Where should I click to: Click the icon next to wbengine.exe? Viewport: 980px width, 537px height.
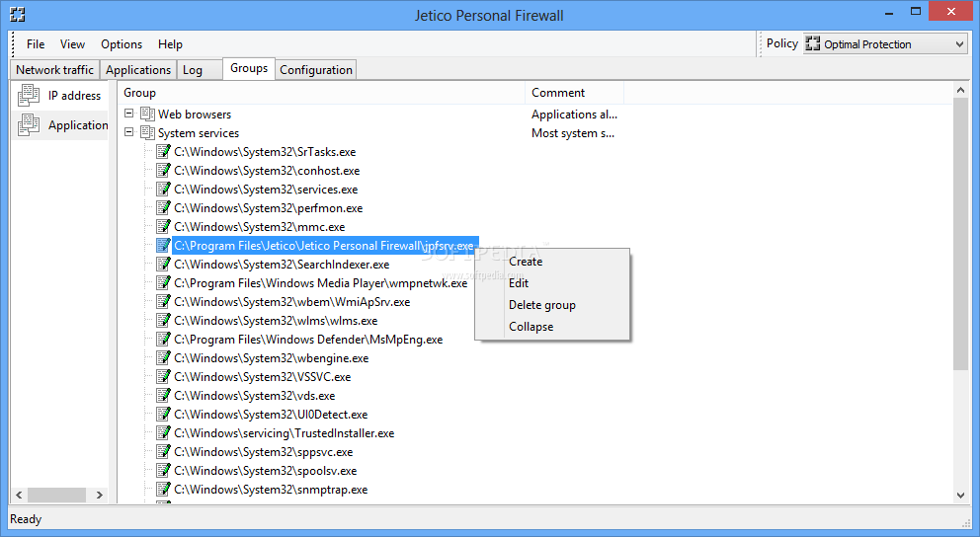tap(163, 357)
